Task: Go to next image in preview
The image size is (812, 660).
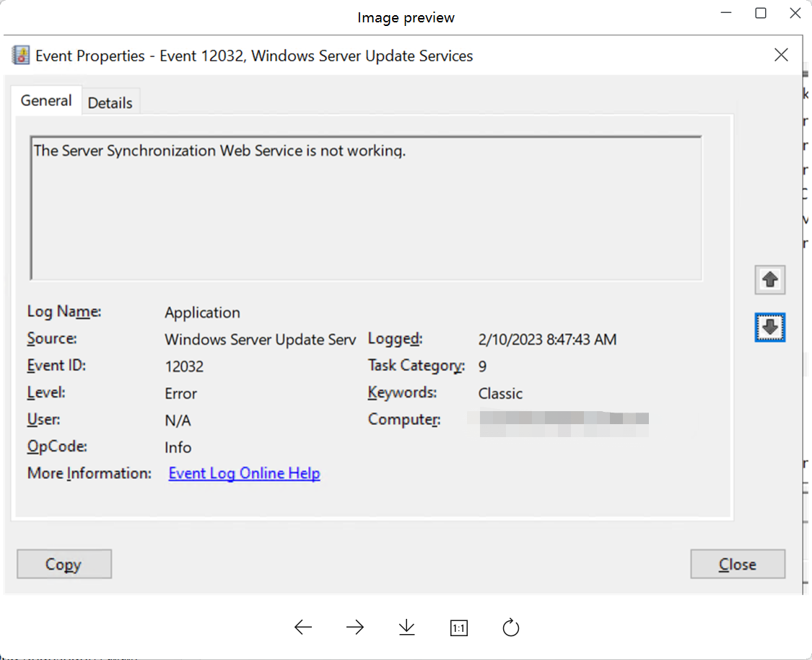Action: [x=354, y=628]
